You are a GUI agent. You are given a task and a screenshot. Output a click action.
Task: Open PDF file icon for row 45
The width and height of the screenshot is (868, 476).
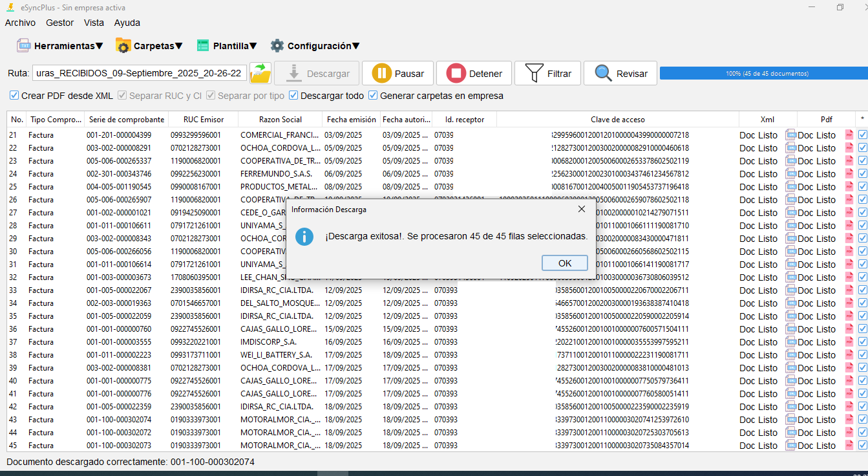pos(849,446)
